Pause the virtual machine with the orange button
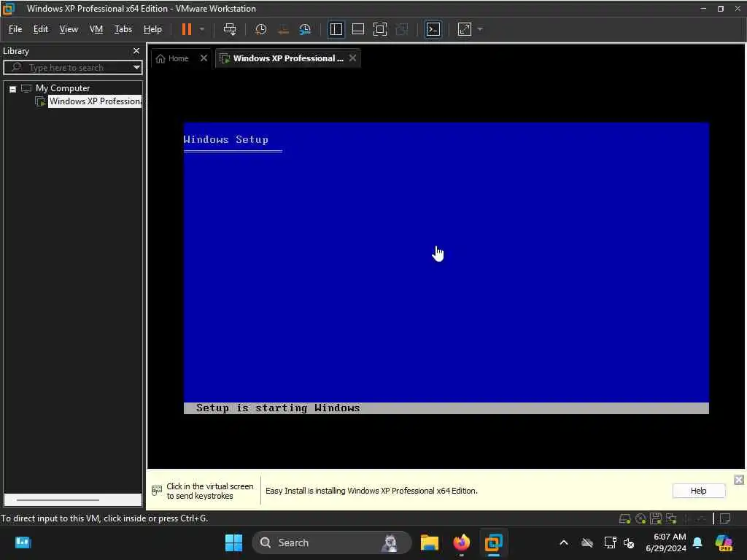747x560 pixels. (186, 29)
